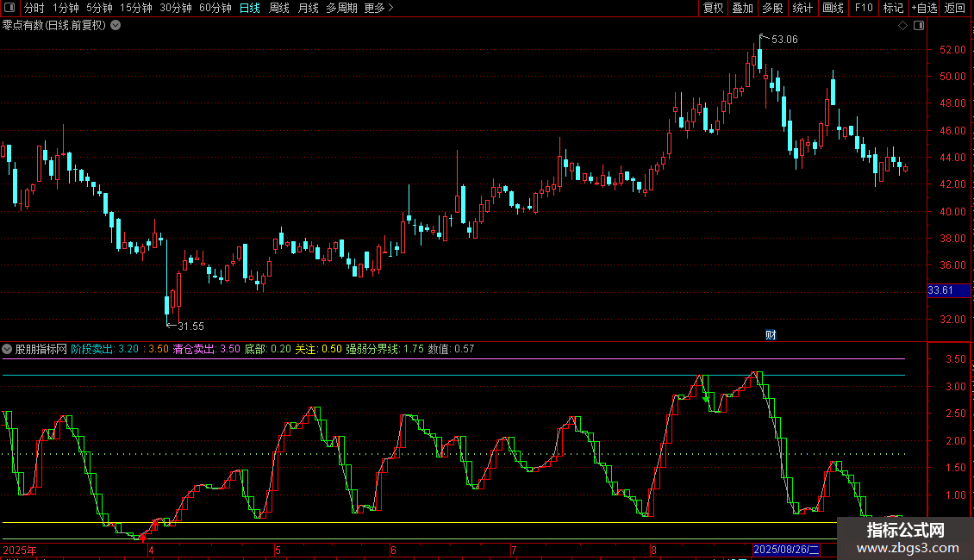974x560 pixels.
Task: Activate the 画线 drawing tool
Action: (833, 8)
